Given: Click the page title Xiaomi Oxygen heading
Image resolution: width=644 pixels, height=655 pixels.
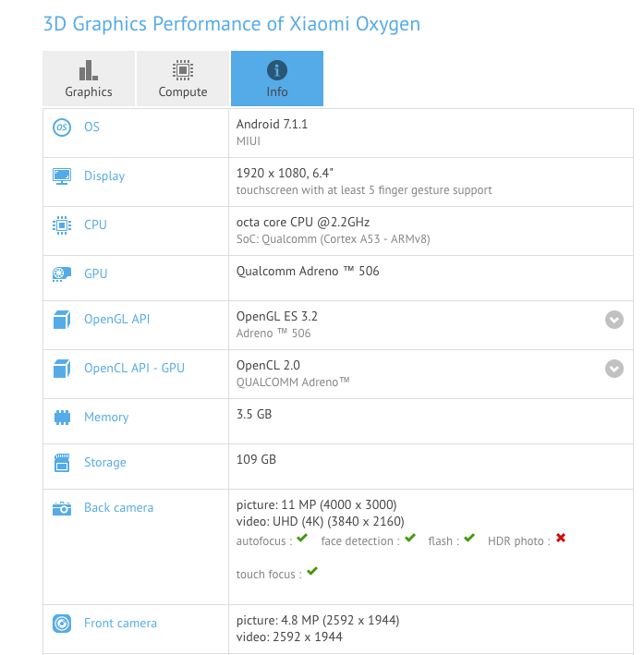Looking at the screenshot, I should (232, 23).
